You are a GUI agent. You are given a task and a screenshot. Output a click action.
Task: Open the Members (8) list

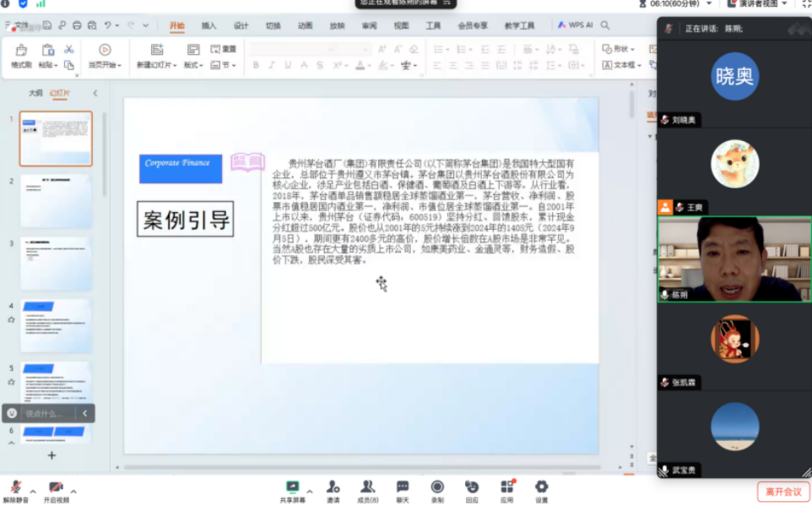368,489
